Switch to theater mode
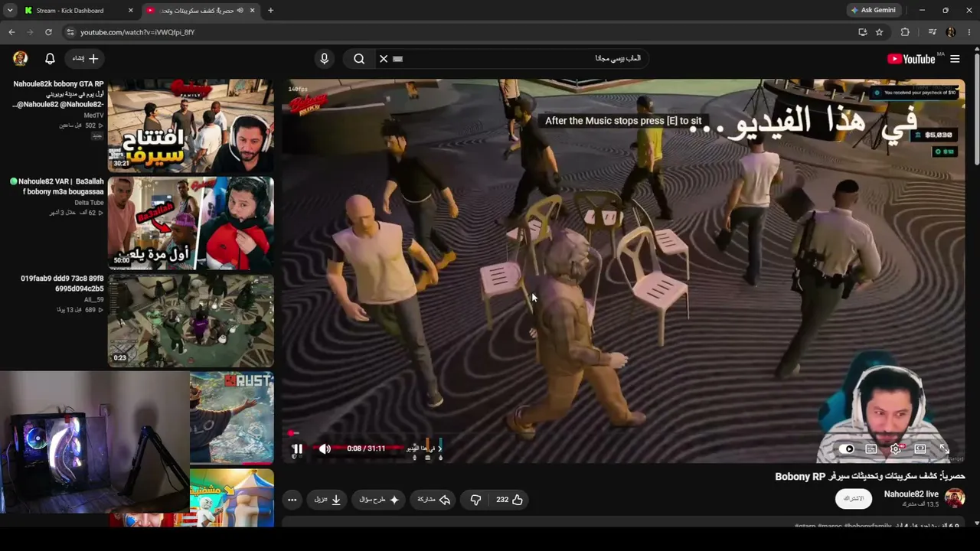This screenshot has width=980, height=551. (920, 449)
